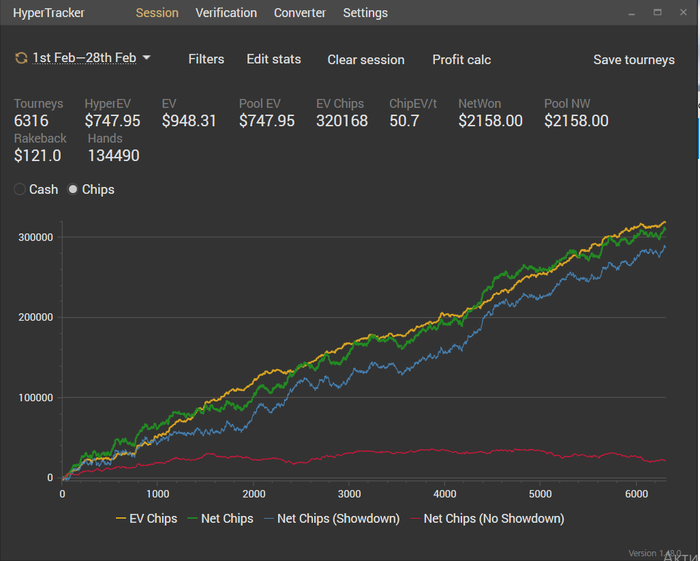Expand the date range dropdown arrow
Viewport: 700px width, 561px height.
coord(147,58)
